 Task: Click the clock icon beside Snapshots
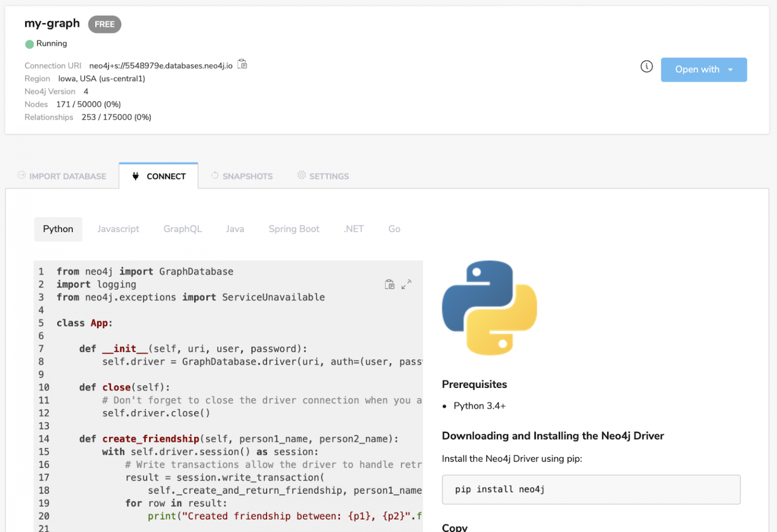[x=214, y=175]
